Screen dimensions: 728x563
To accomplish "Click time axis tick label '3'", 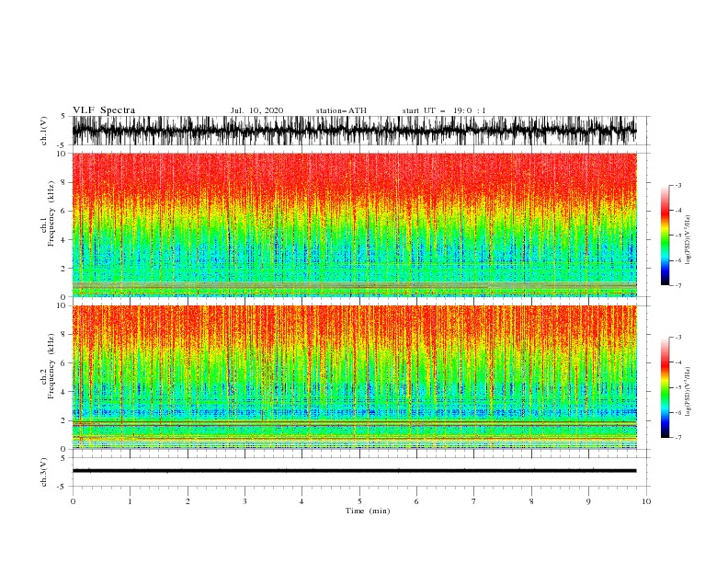I will point(245,501).
